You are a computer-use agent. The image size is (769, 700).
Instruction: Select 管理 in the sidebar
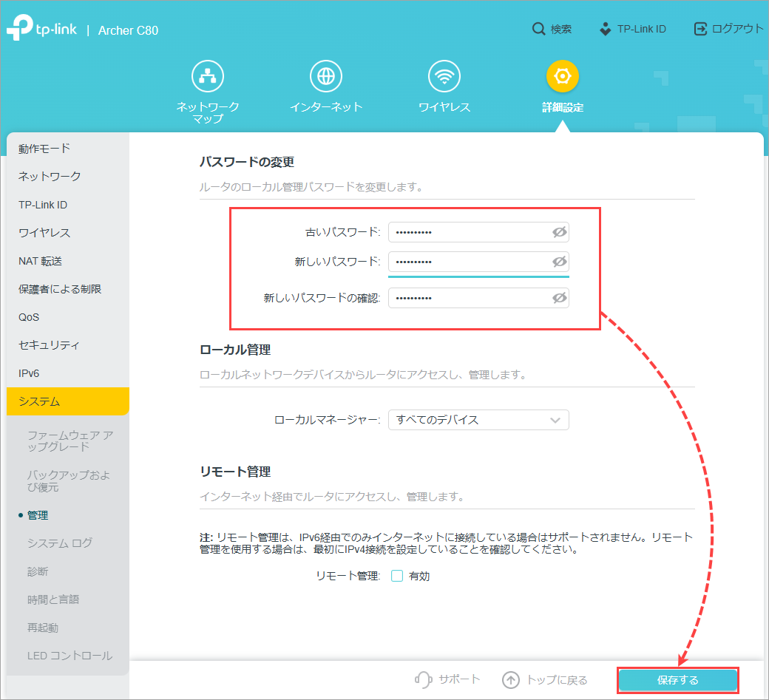(x=38, y=516)
